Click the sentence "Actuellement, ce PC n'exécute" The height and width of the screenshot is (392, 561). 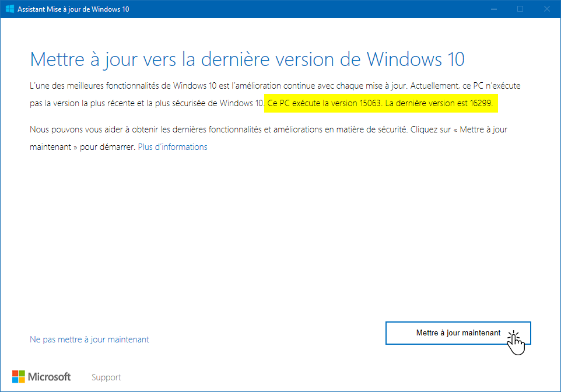point(465,86)
